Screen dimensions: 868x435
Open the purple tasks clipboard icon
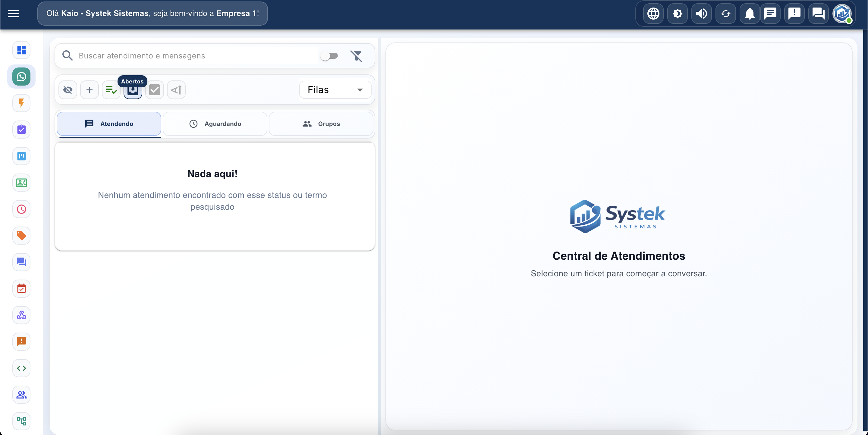click(x=21, y=130)
